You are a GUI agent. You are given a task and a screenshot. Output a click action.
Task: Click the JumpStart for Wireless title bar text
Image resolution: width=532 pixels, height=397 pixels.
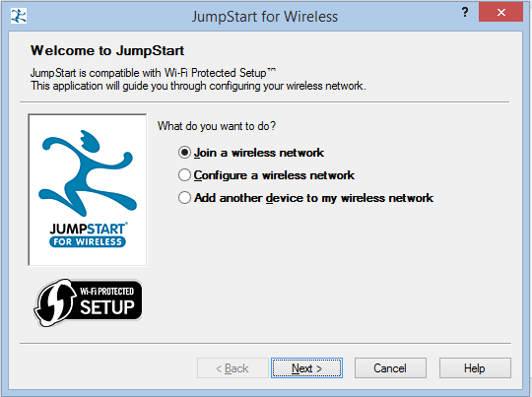[265, 17]
